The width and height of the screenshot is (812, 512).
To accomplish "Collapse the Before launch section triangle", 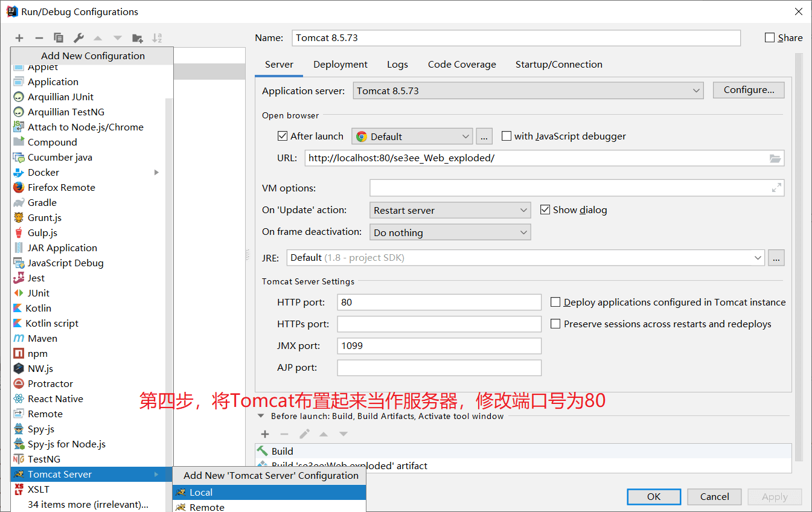I will [261, 416].
